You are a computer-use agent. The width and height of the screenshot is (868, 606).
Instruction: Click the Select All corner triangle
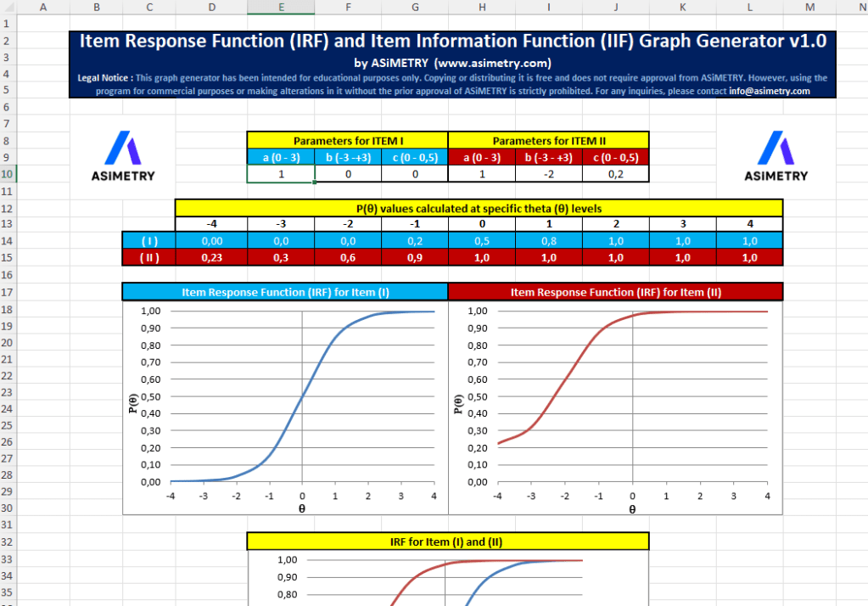point(8,7)
